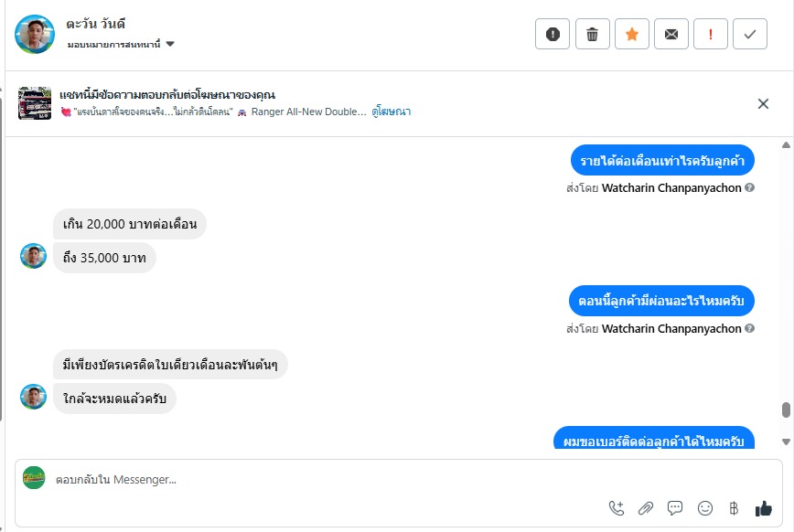Image resolution: width=794 pixels, height=532 pixels.
Task: Open the customer's profile picture in header
Action: point(35,34)
